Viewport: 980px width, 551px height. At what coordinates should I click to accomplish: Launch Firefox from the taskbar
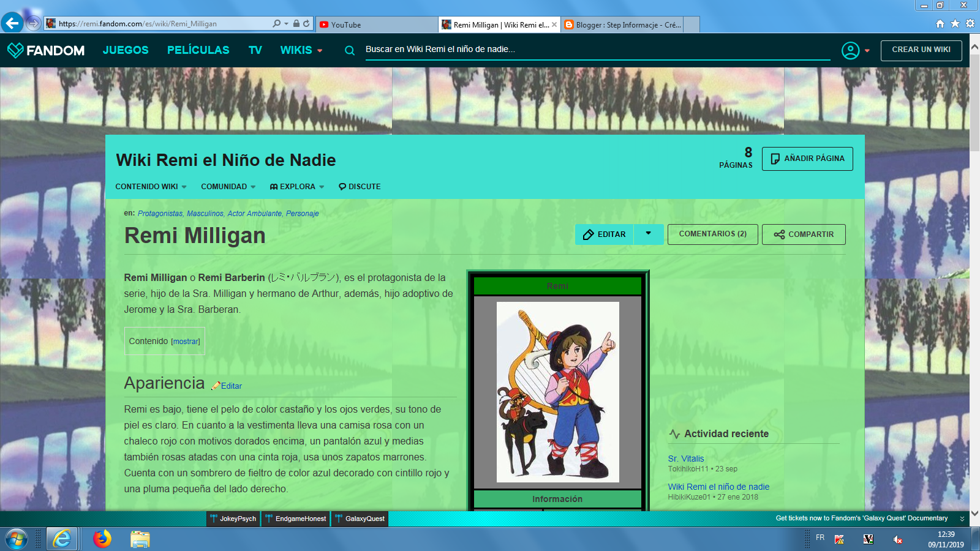point(102,539)
